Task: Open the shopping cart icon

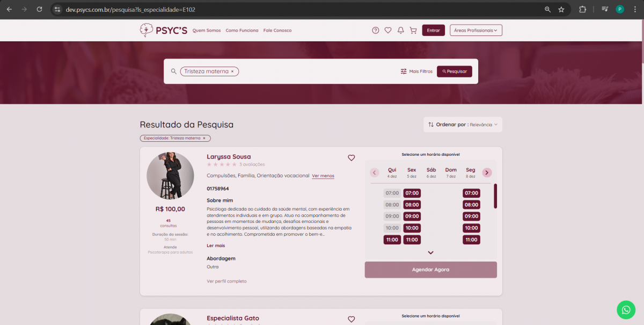Action: 413,31
